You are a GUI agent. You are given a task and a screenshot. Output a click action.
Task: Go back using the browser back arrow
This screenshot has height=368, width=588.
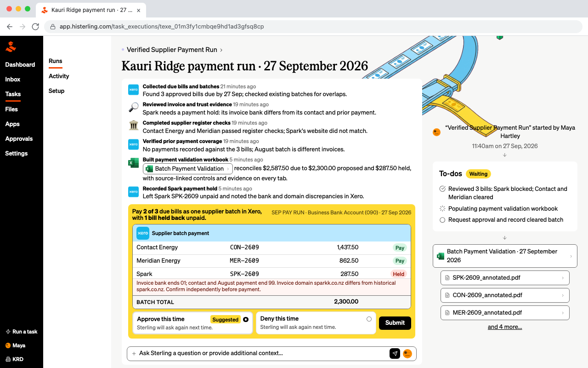pos(10,27)
